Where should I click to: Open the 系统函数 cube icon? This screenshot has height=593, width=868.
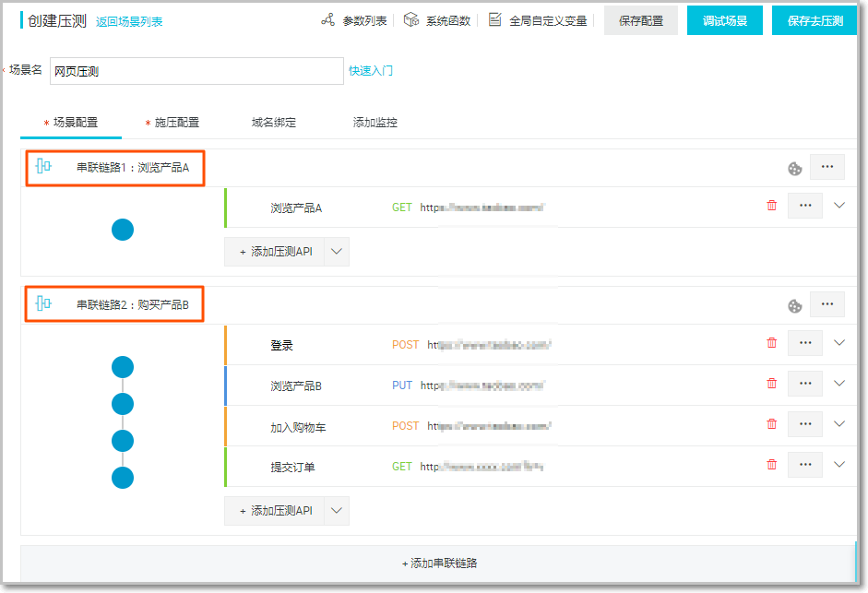(x=410, y=20)
